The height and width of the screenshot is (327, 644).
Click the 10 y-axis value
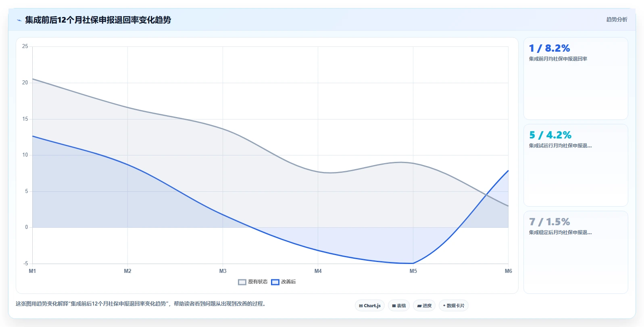pos(25,155)
